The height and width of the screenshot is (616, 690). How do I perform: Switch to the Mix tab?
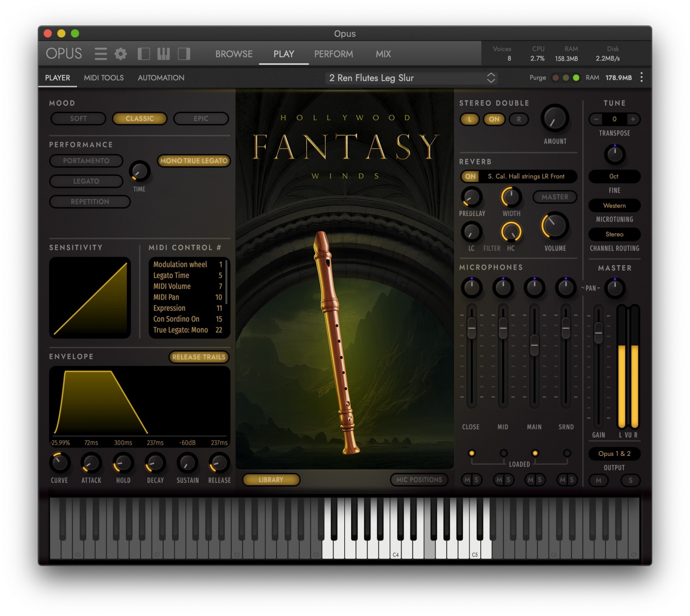(x=383, y=54)
